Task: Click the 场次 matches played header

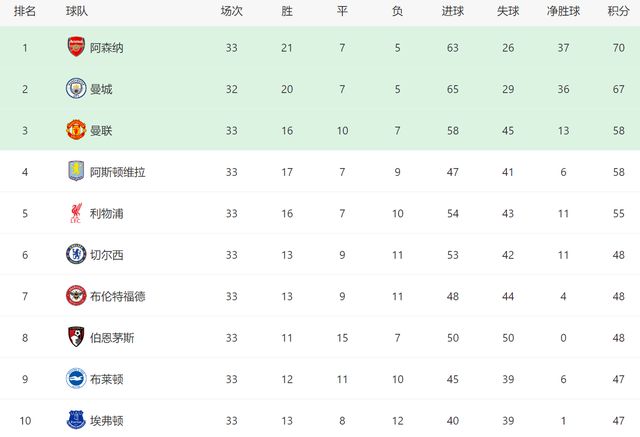Action: tap(232, 11)
